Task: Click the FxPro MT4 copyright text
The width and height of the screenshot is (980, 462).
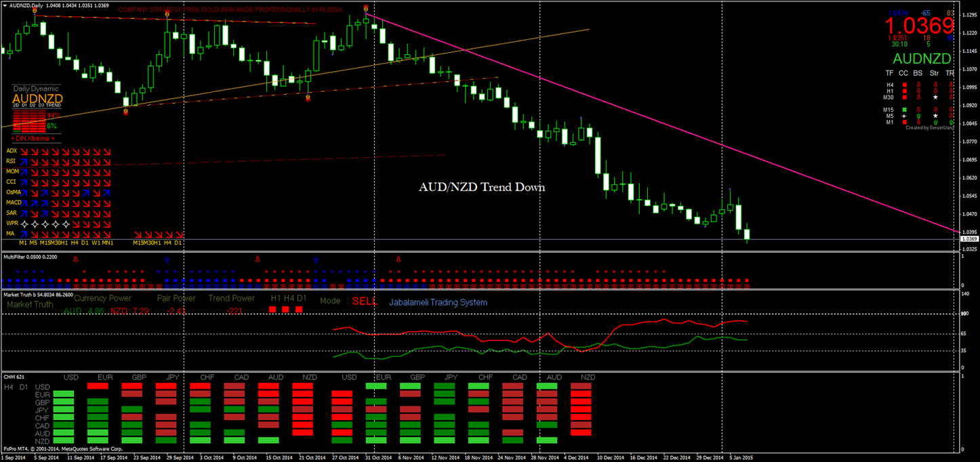Action: [x=62, y=448]
